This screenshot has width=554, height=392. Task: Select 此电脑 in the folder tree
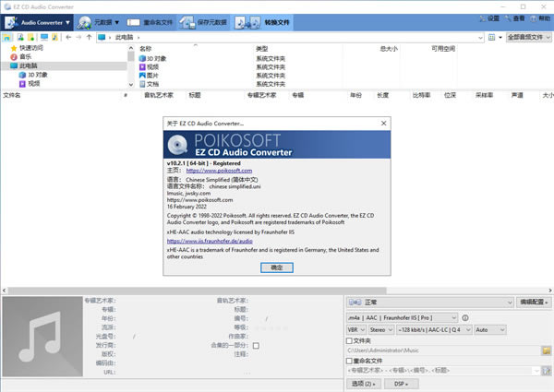pos(29,65)
